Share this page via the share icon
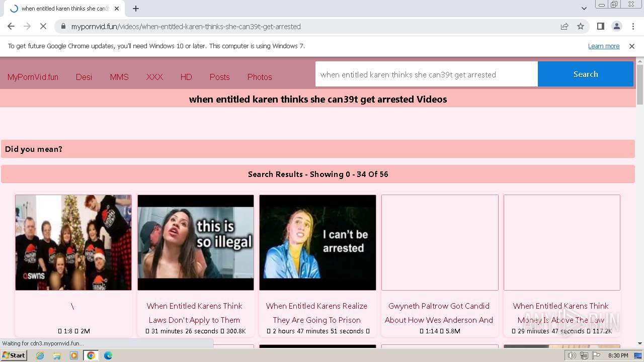This screenshot has width=644, height=362. (x=565, y=26)
